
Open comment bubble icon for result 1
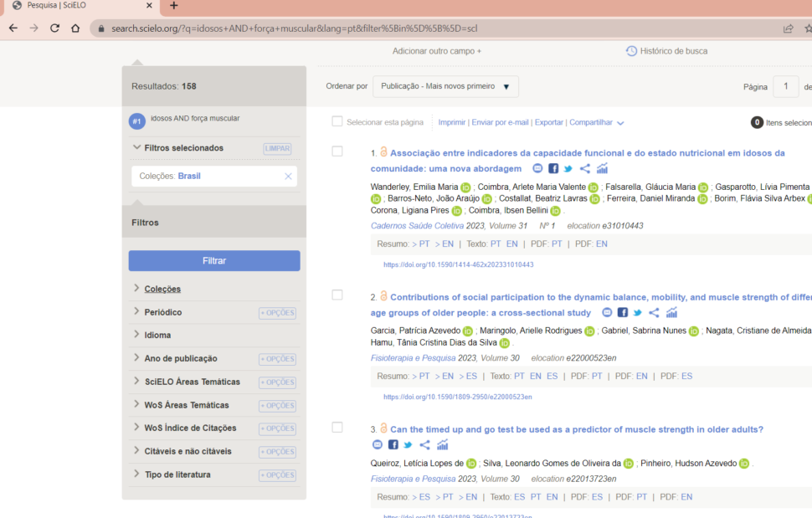(x=537, y=169)
